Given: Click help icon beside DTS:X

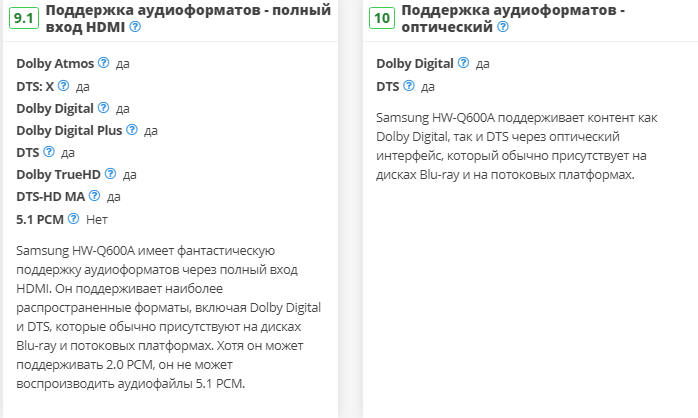Looking at the screenshot, I should tap(62, 86).
